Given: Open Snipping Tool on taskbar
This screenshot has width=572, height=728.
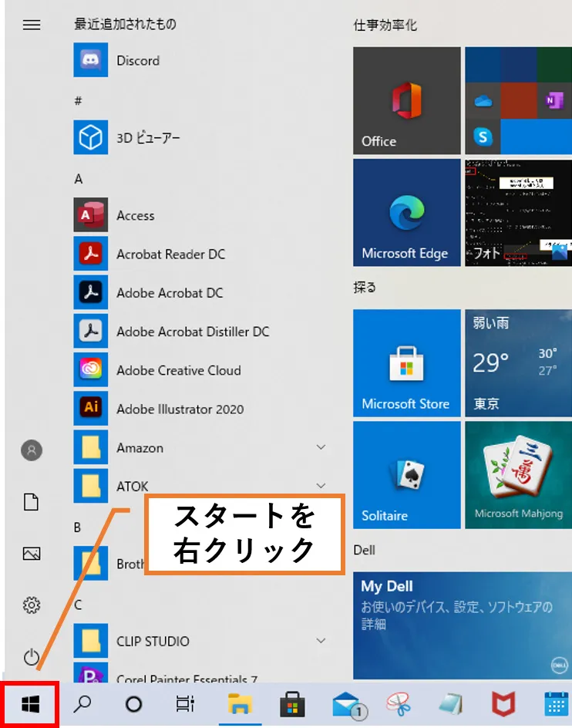Looking at the screenshot, I should pos(399,704).
